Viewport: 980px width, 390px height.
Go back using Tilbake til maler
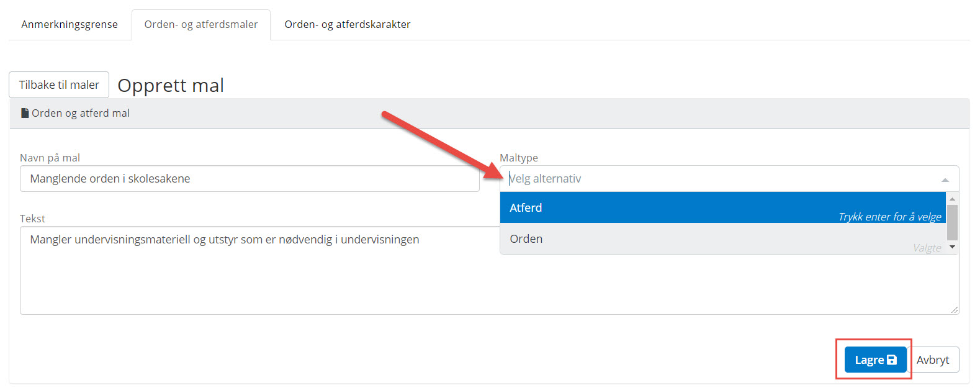(x=59, y=85)
